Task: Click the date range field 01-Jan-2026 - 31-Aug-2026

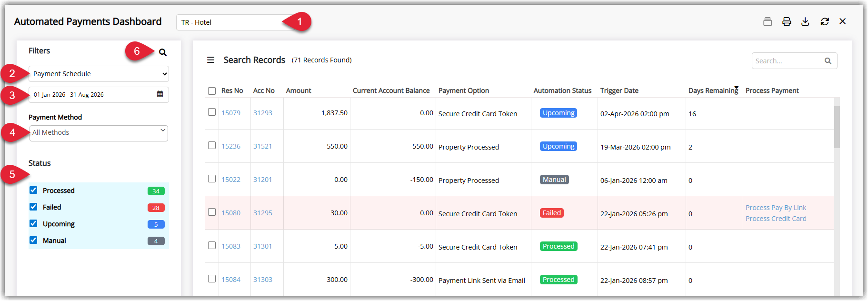Action: coord(99,95)
